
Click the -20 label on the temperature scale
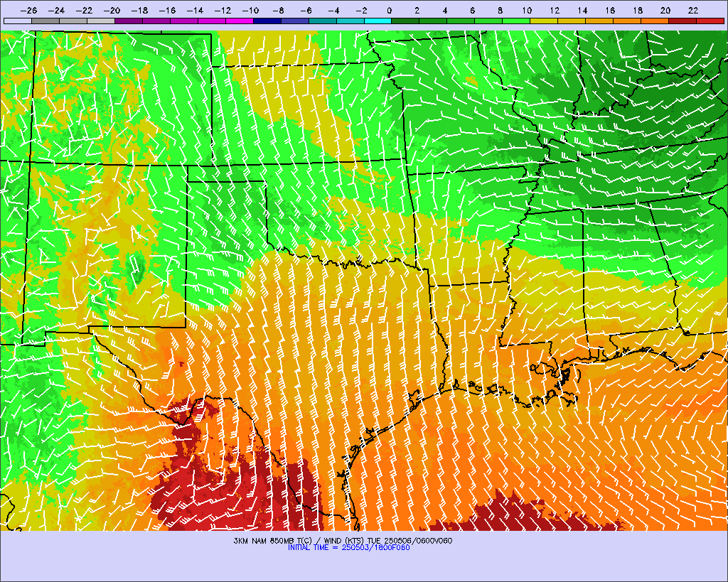click(x=112, y=10)
